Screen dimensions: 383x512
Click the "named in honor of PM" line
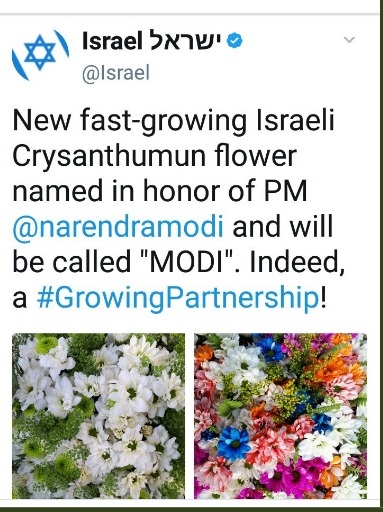click(160, 191)
